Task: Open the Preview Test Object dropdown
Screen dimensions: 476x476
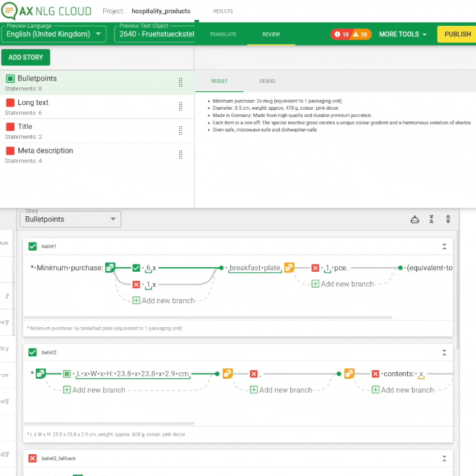Action: tap(154, 34)
